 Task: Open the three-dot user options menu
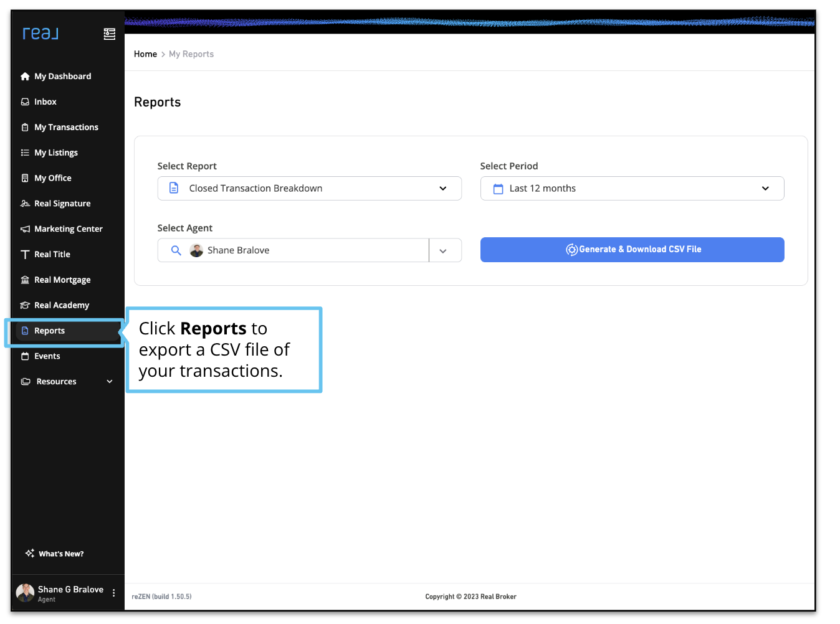[113, 593]
